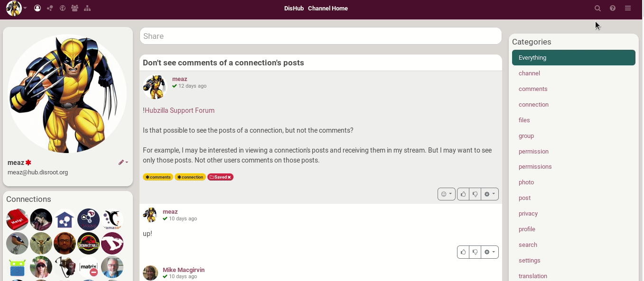Open the search magnifier in top bar
The height and width of the screenshot is (281, 644).
(x=597, y=9)
